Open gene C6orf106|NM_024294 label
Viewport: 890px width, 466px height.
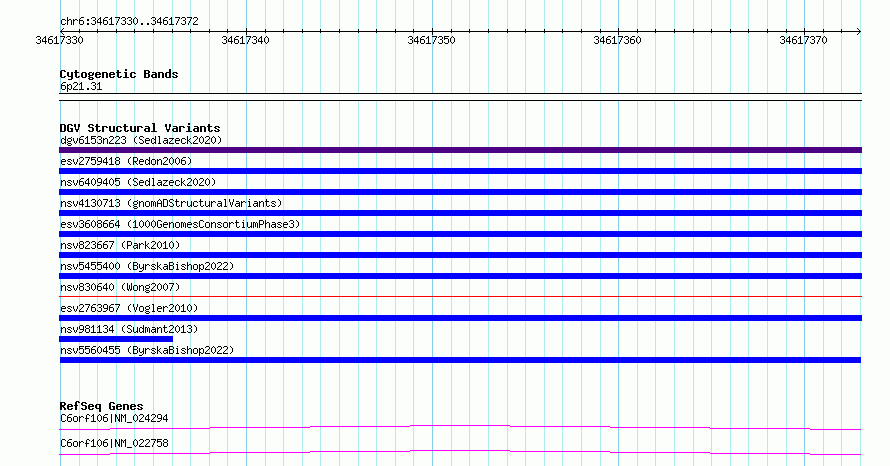click(114, 418)
